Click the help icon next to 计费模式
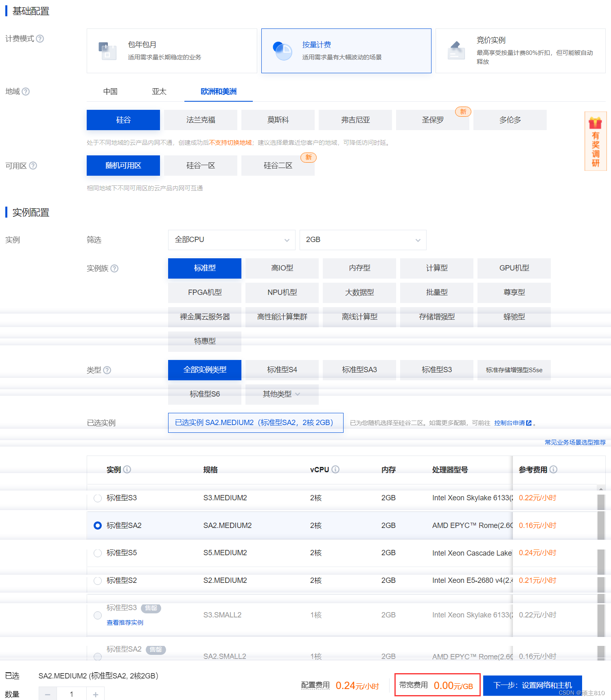Image resolution: width=611 pixels, height=700 pixels. click(x=40, y=39)
